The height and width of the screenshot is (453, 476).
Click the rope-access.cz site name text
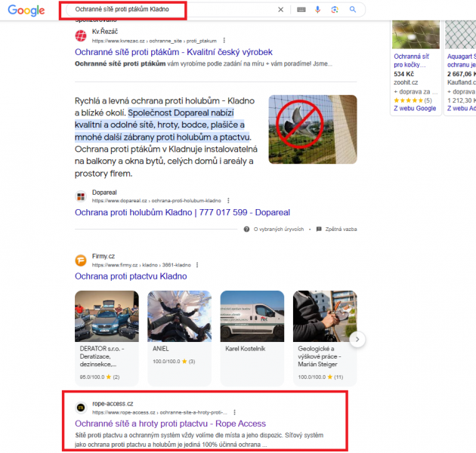[x=113, y=403]
